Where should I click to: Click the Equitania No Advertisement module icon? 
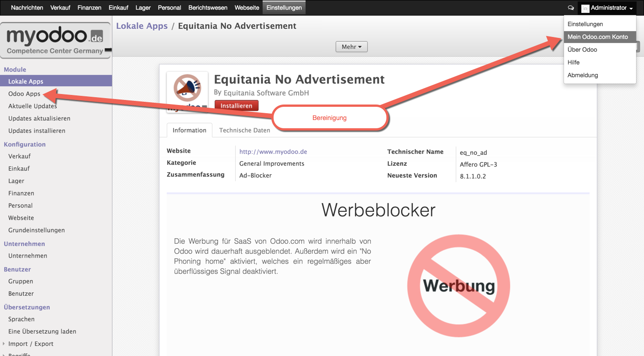point(187,91)
